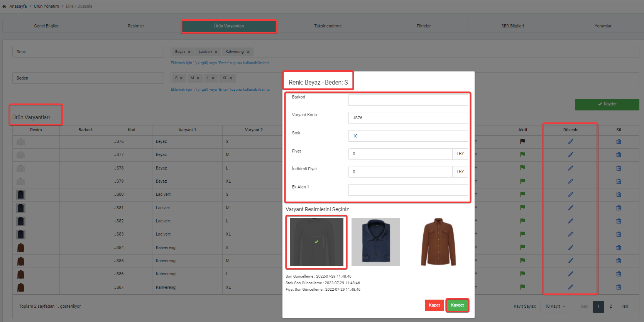The image size is (644, 322).
Task: Click the Geri previous page button
Action: [585, 307]
